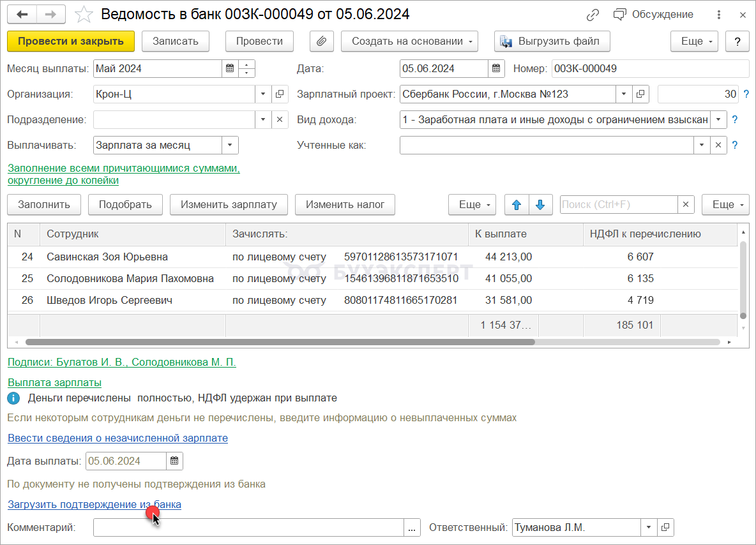Click the favorites star icon
The image size is (756, 545).
(83, 14)
